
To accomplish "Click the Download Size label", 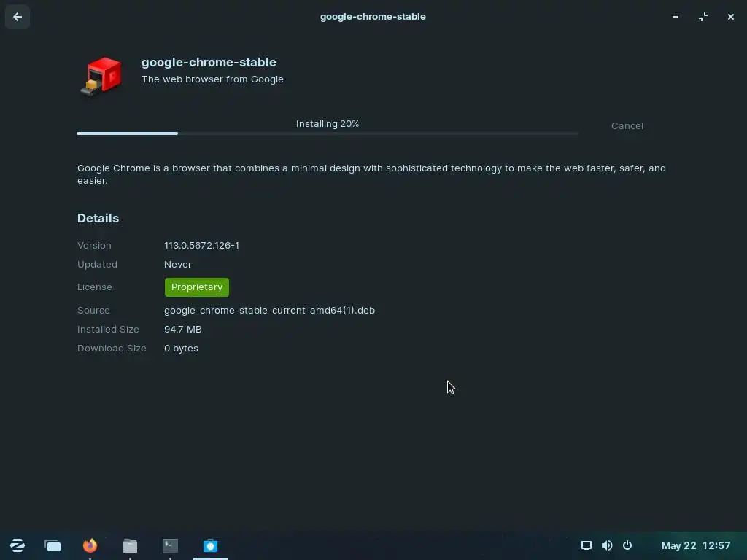I will tap(112, 348).
